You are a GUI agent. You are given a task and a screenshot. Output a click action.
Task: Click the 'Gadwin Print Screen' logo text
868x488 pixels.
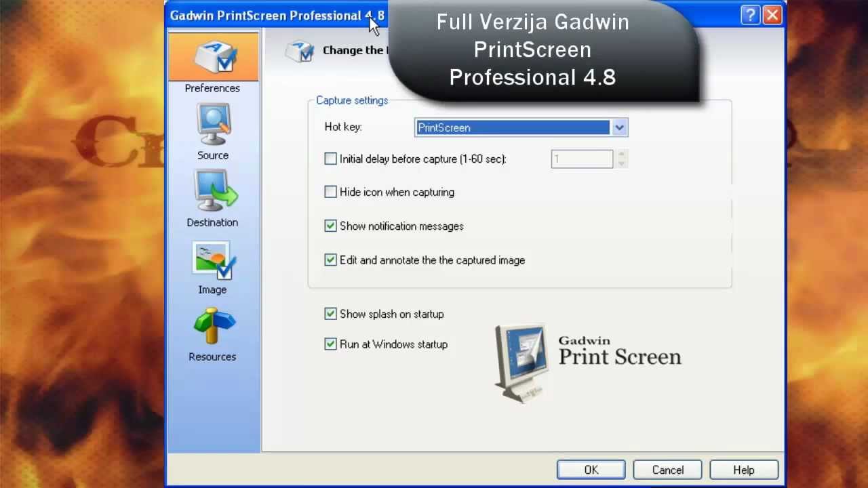click(x=619, y=351)
